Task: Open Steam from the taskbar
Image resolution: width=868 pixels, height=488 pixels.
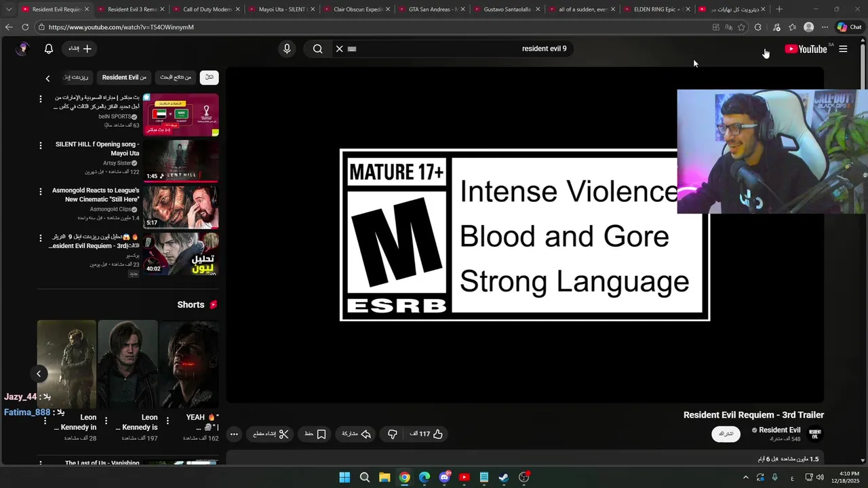Action: pyautogui.click(x=504, y=477)
